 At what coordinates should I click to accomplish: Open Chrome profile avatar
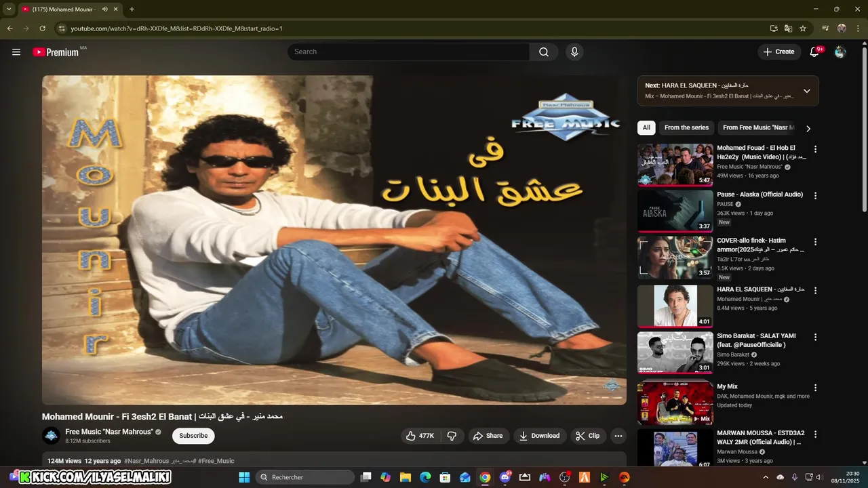click(842, 28)
